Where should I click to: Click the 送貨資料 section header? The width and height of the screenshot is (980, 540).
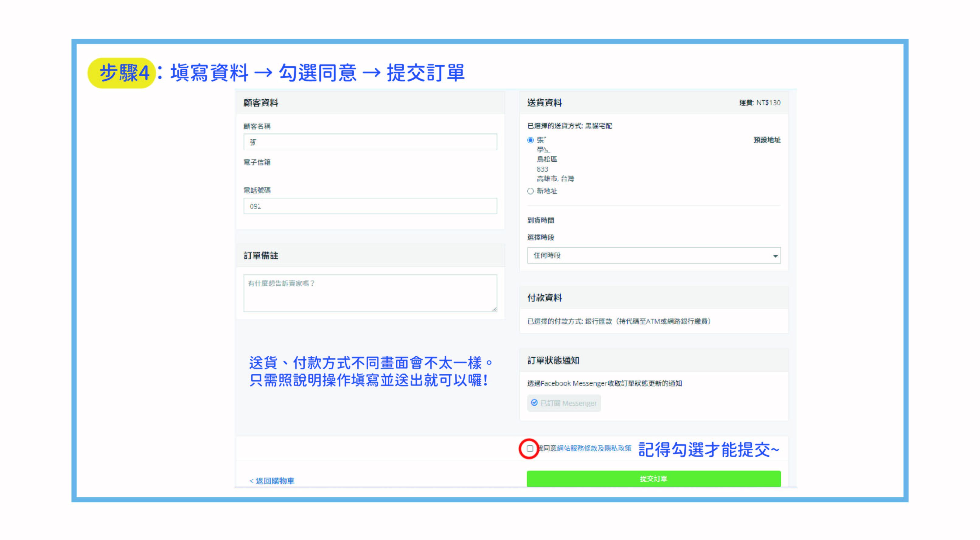[544, 103]
